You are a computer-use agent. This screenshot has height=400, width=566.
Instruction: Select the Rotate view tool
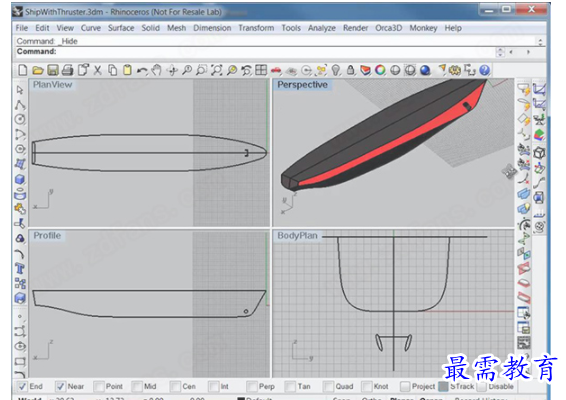coord(172,70)
